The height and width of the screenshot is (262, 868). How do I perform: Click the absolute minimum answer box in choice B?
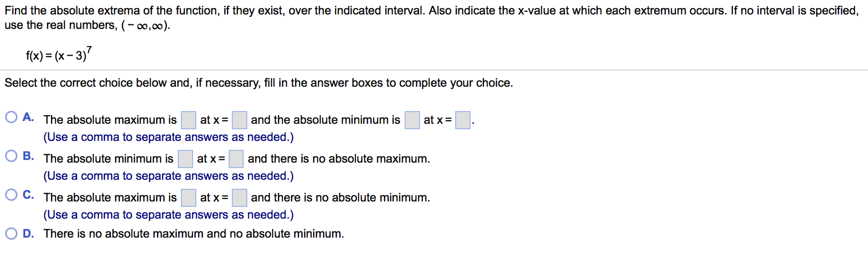click(185, 159)
